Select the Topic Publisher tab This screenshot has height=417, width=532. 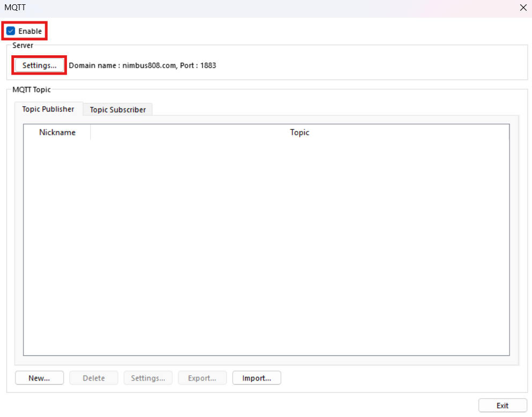click(x=48, y=109)
